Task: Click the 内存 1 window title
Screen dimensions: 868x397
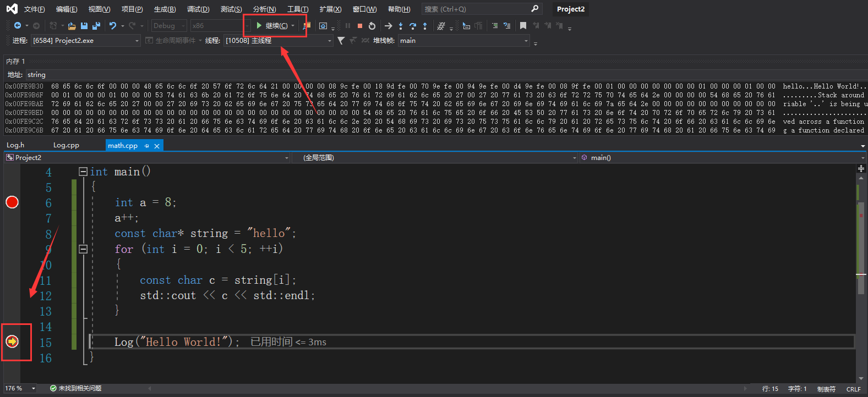Action: tap(15, 62)
